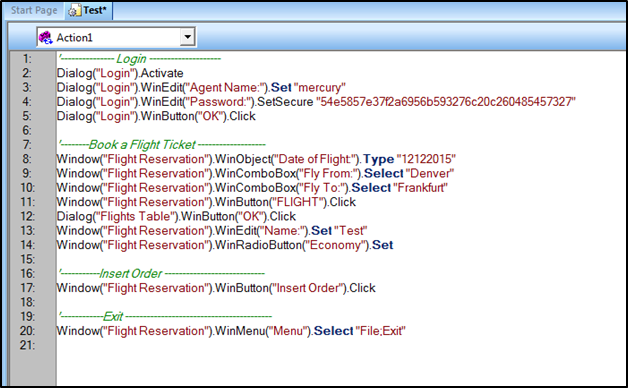The width and height of the screenshot is (628, 388).
Task: Click "File;Exit" string on line 20
Action: point(380,331)
